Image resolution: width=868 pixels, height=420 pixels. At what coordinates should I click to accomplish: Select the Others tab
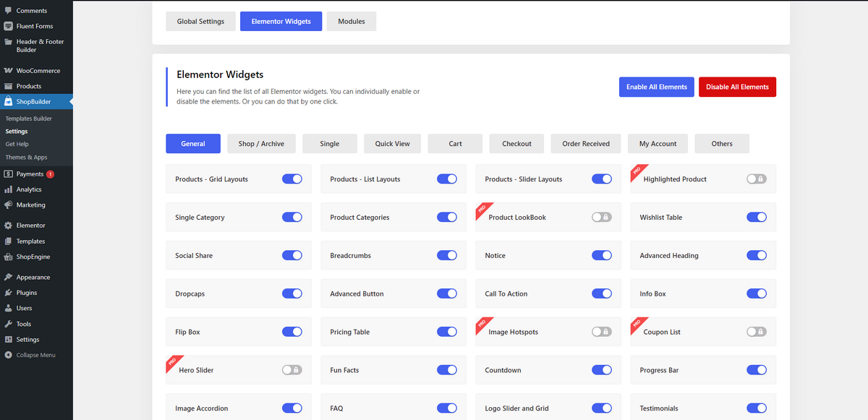click(x=722, y=144)
